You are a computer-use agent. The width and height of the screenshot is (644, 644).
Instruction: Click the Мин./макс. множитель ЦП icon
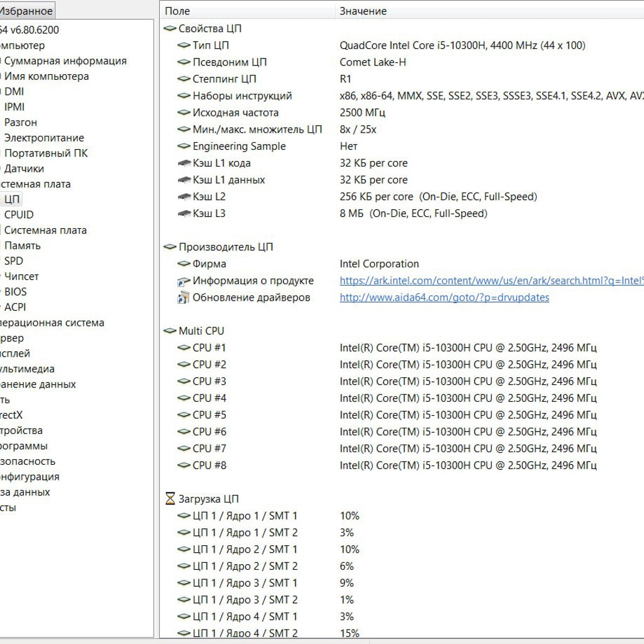tap(184, 130)
